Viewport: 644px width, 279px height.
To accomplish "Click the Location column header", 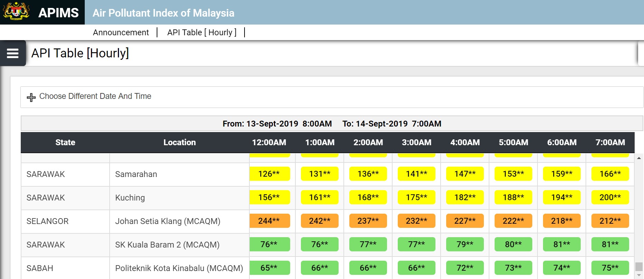I will [x=180, y=142].
